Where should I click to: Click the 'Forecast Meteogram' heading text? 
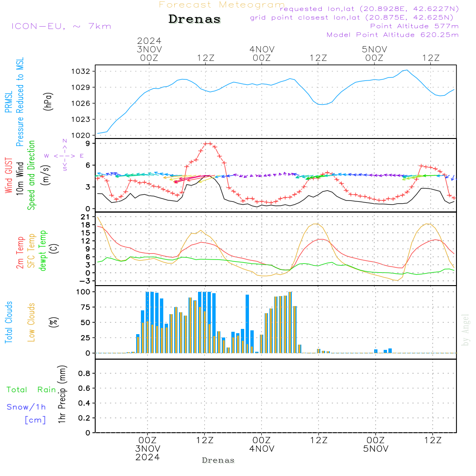click(x=222, y=5)
